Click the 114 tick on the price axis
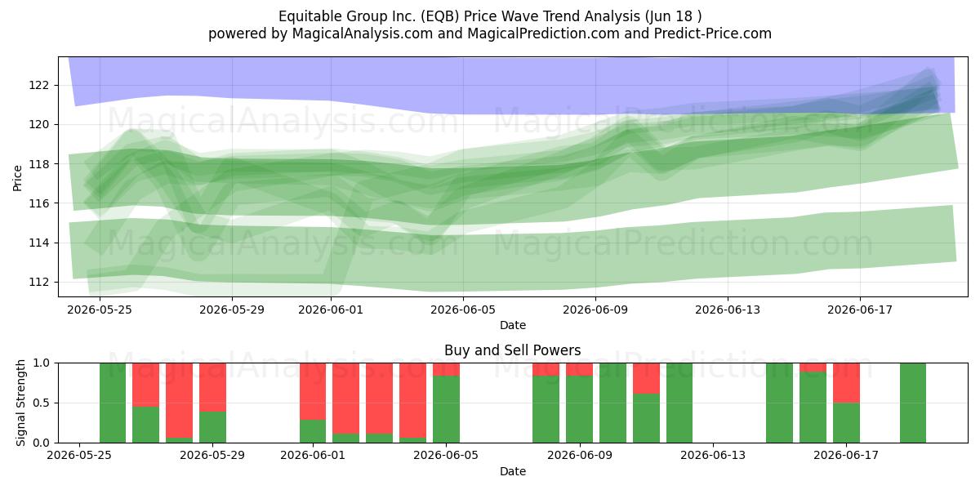980x490 pixels. (x=39, y=243)
